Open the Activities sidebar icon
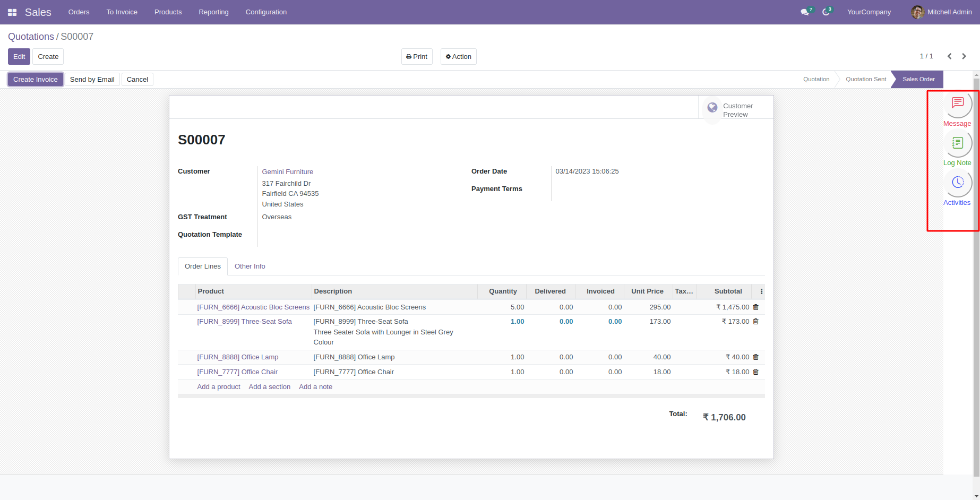980x500 pixels. pos(957,183)
